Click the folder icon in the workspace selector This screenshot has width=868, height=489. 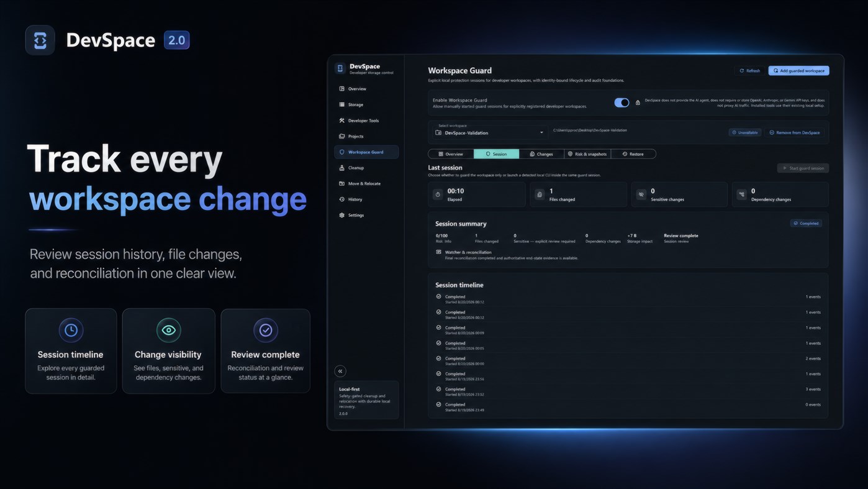coord(439,133)
